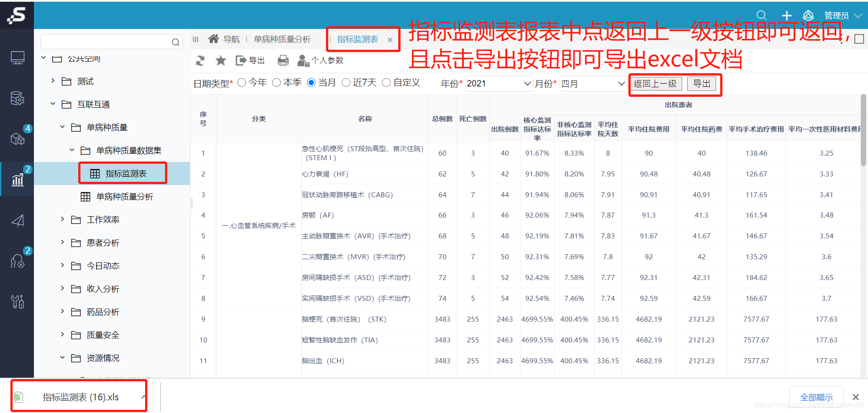
Task: Open 个人参数 personal parameters
Action: (x=321, y=60)
